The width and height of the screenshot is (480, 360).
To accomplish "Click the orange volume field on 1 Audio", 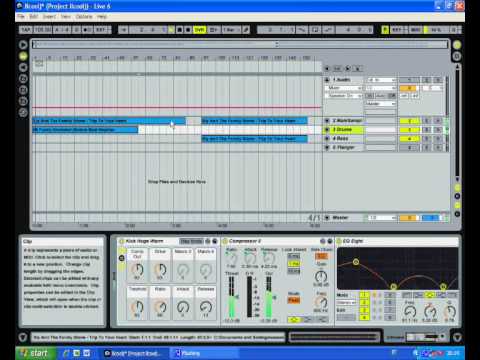I will pyautogui.click(x=409, y=88).
